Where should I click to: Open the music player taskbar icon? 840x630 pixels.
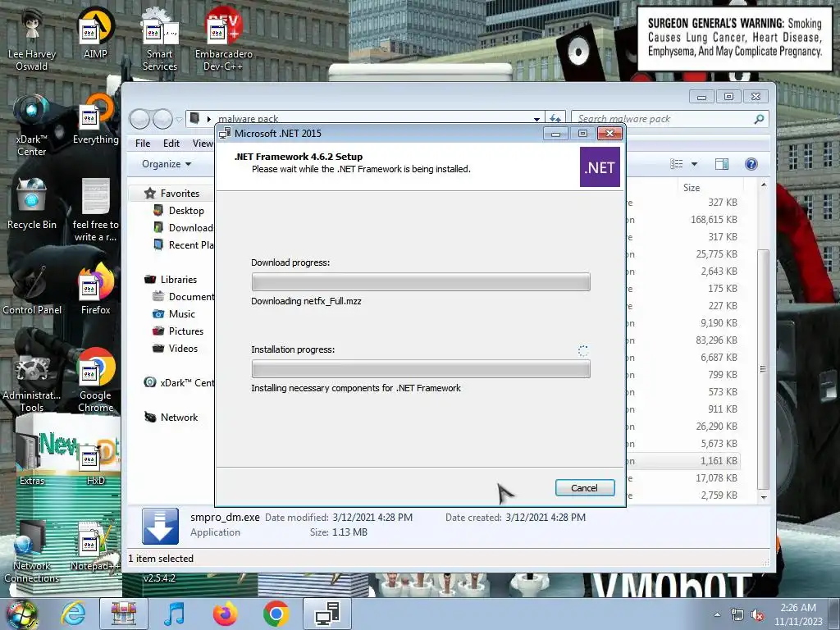174,614
